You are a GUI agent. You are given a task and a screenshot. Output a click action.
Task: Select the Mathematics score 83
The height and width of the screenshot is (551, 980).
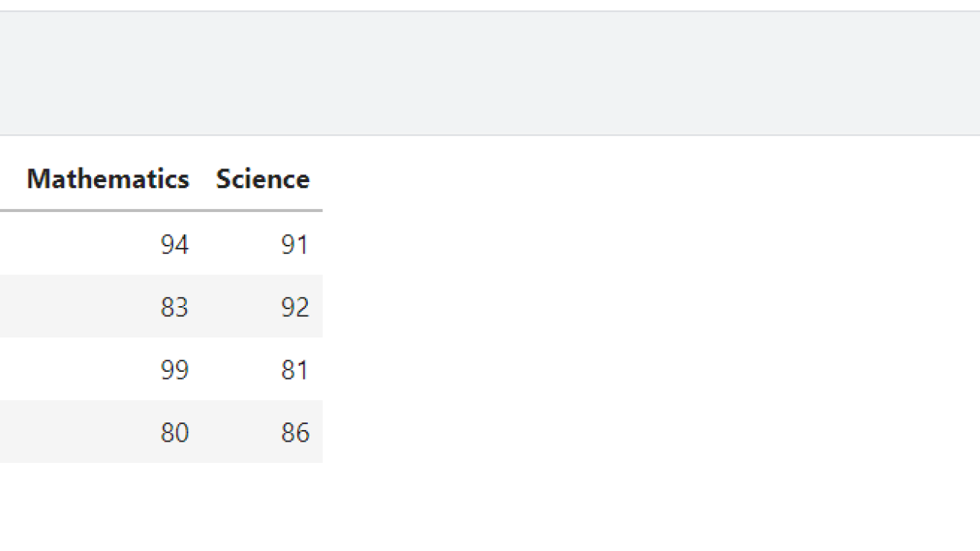(x=175, y=307)
